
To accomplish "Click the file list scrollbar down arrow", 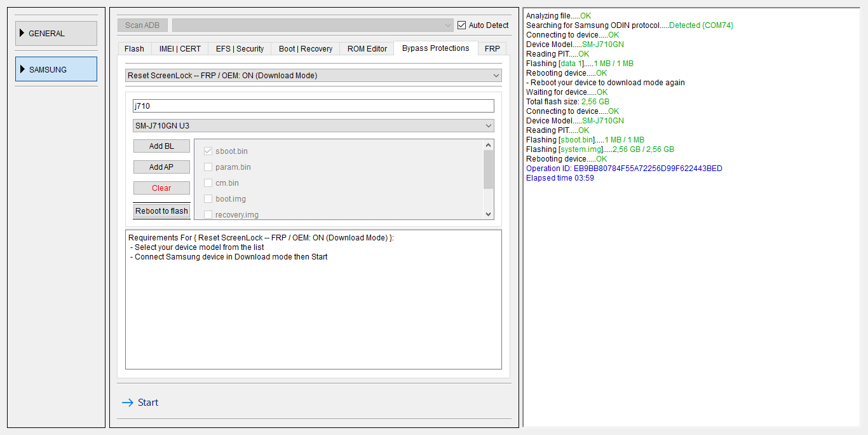I will (x=489, y=214).
